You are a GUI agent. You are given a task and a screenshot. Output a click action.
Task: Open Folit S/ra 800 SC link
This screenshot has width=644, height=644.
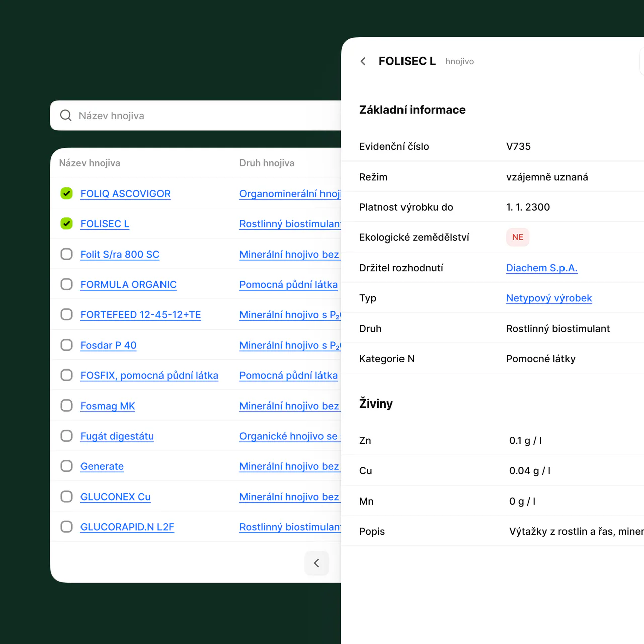tap(120, 254)
